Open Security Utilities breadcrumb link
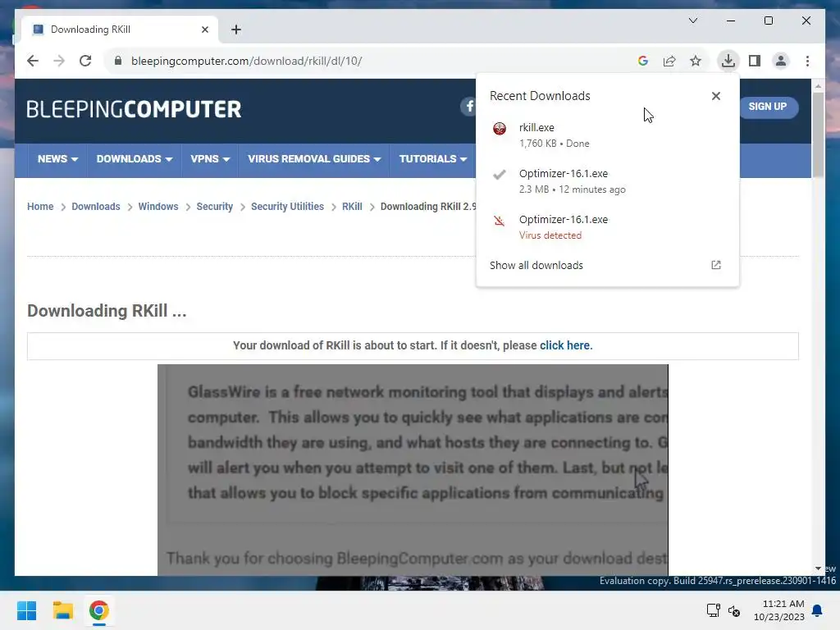840x630 pixels. point(287,206)
